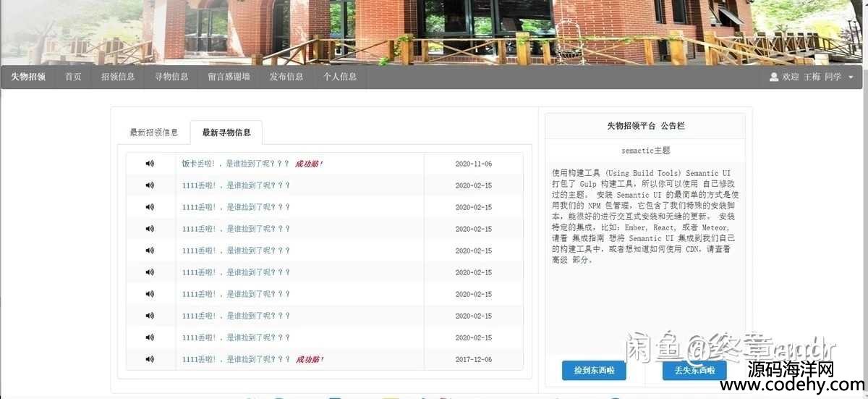The height and width of the screenshot is (399, 868).
Task: Open 发布信息 in the navigation bar
Action: point(286,77)
